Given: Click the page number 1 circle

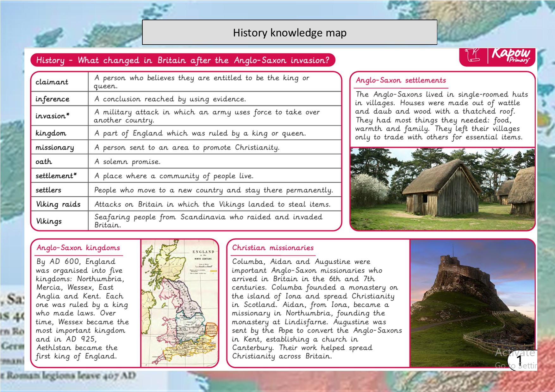Looking at the screenshot, I should point(519,360).
